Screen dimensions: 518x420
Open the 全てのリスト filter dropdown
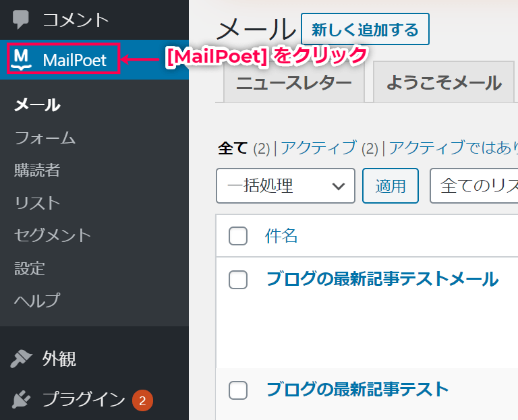[474, 186]
